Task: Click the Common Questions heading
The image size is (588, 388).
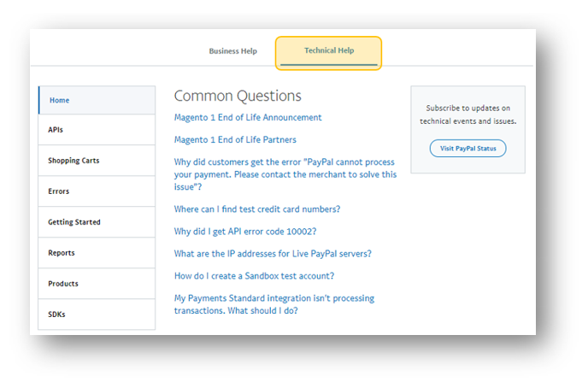Action: (x=238, y=96)
